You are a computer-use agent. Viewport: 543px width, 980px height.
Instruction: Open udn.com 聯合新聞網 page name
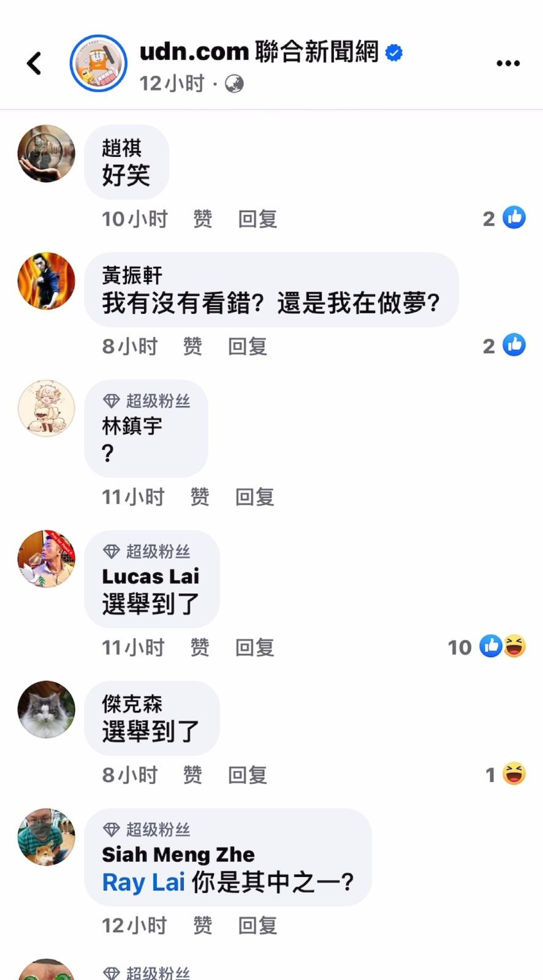(259, 52)
